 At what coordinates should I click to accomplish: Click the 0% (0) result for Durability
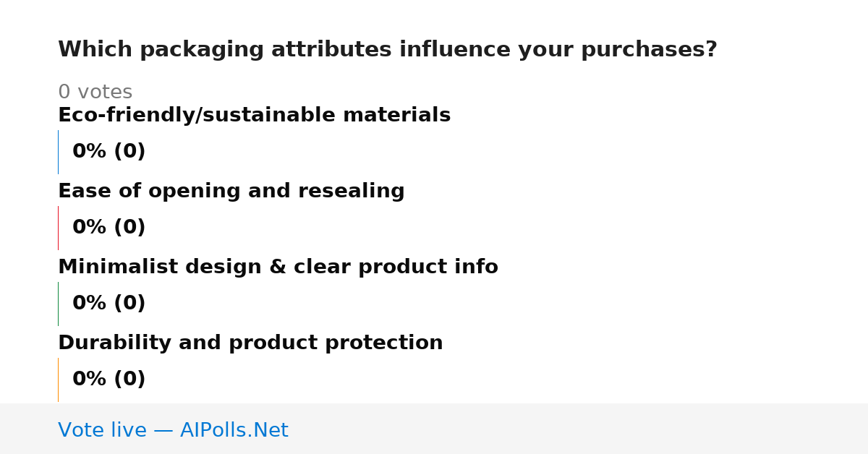(109, 380)
